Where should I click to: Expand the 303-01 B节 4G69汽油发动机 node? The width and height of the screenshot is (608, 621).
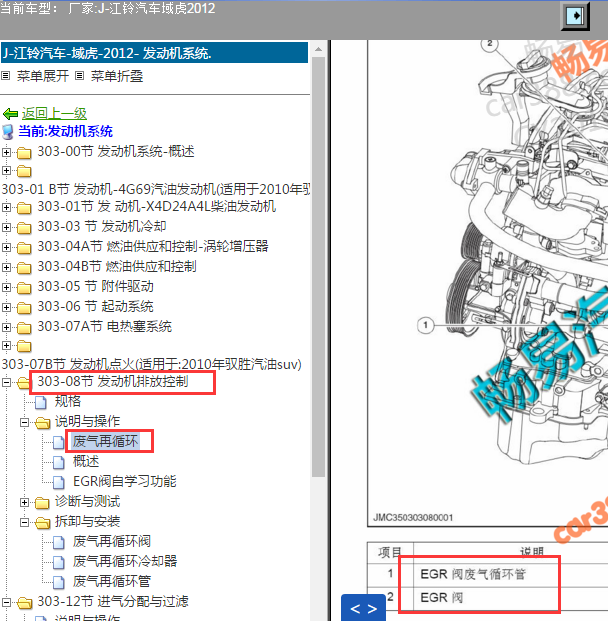[x=6, y=171]
